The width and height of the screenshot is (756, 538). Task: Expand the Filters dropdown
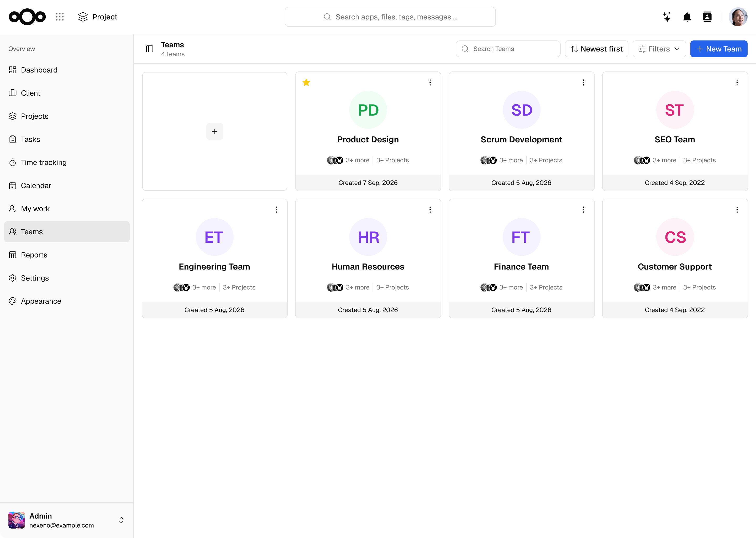[659, 49]
